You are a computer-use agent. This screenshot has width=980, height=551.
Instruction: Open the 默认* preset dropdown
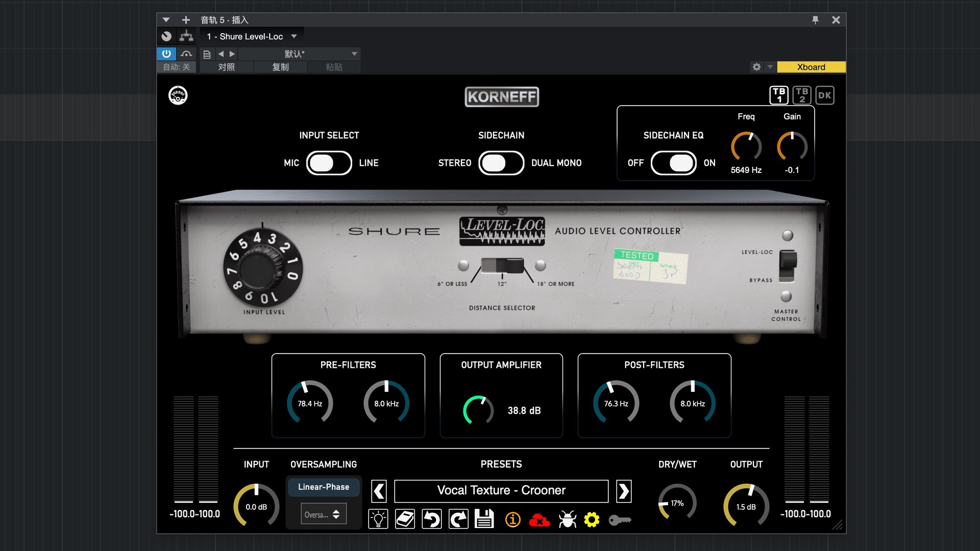click(x=355, y=54)
